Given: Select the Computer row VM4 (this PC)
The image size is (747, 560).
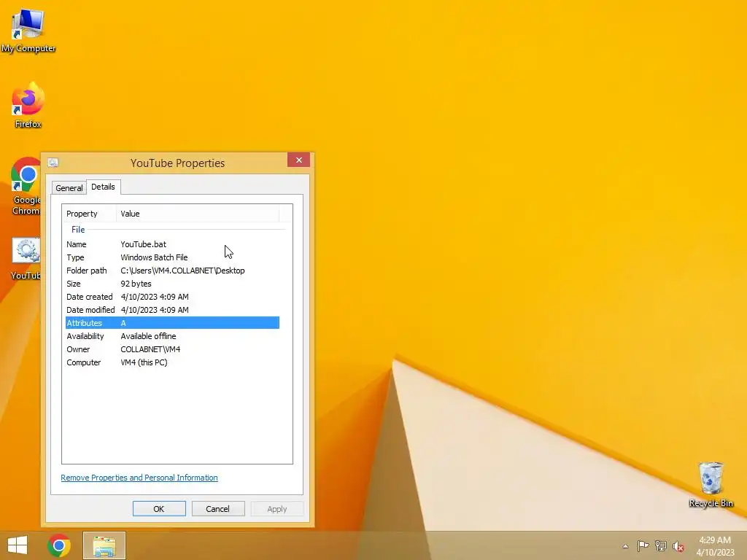Looking at the screenshot, I should pos(172,362).
